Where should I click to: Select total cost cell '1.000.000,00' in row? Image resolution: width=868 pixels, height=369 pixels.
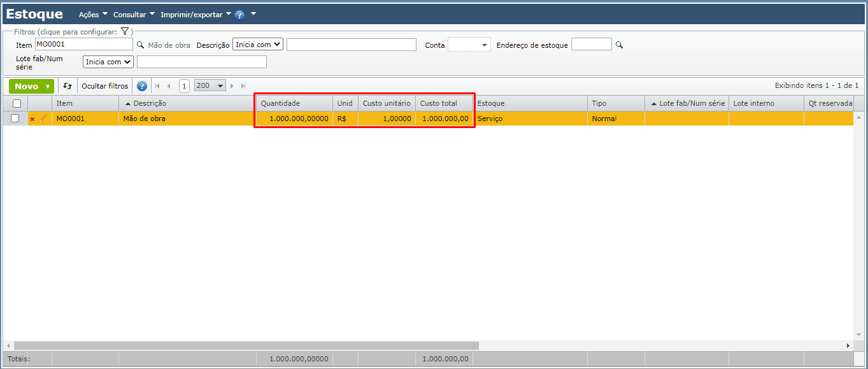click(x=444, y=119)
